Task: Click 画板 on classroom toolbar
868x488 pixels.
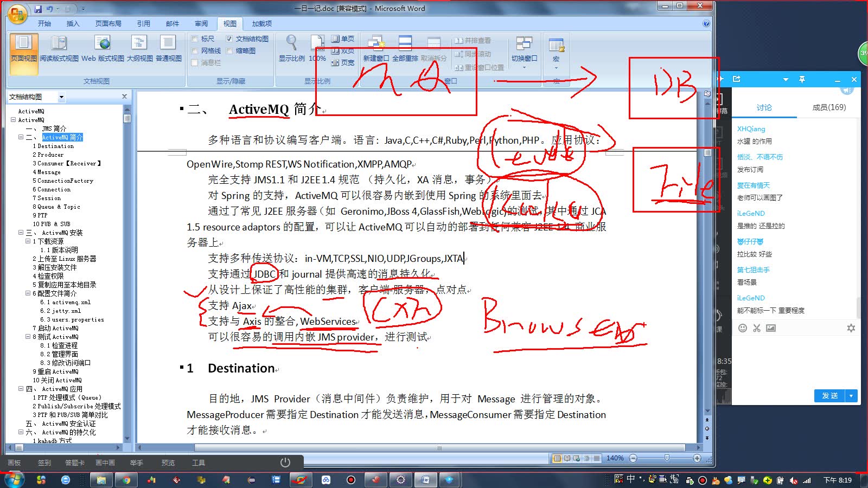Action: click(x=14, y=463)
